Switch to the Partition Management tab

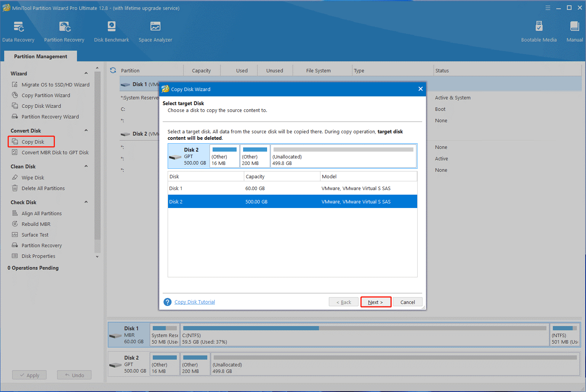pyautogui.click(x=40, y=56)
